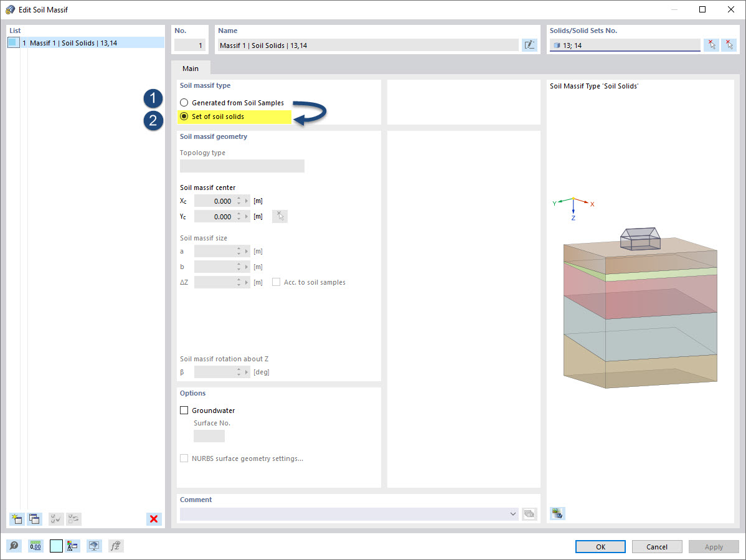Viewport: 746px width, 560px height.
Task: Click the select-all checkmark icon under List
Action: [55, 519]
